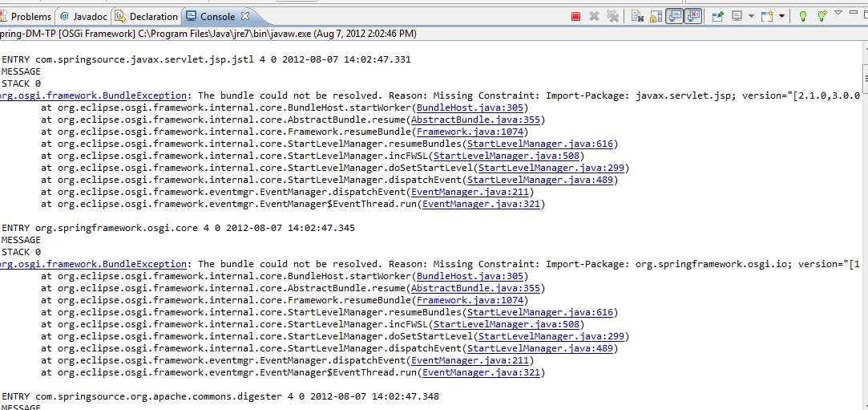
Task: Click the green bulb with star icon
Action: 822,16
